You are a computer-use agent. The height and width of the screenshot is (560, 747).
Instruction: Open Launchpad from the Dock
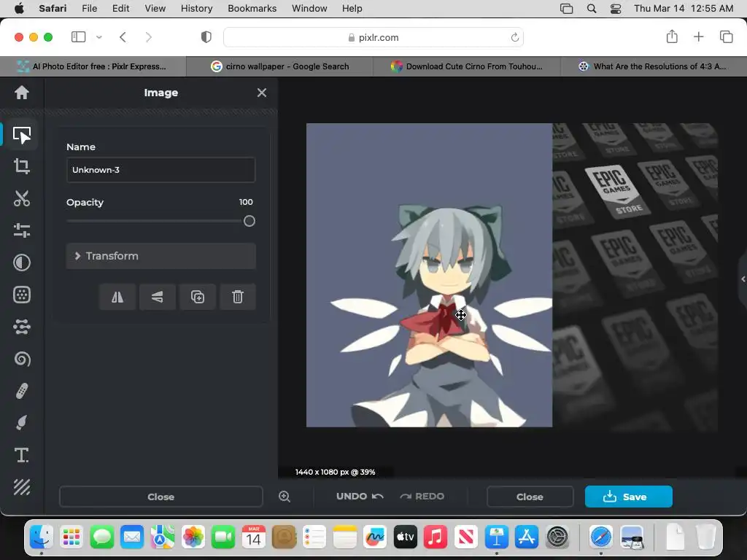[x=71, y=537]
